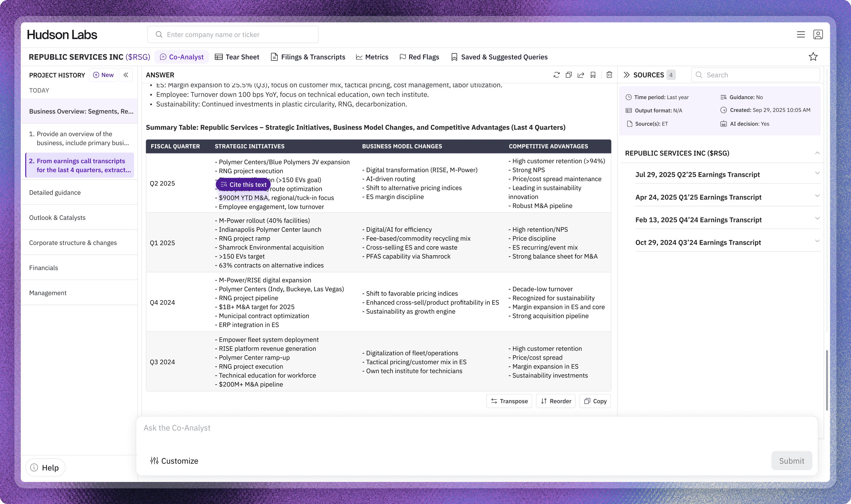Collapse the Sources panel
Screen dimensions: 851x504
click(x=626, y=75)
